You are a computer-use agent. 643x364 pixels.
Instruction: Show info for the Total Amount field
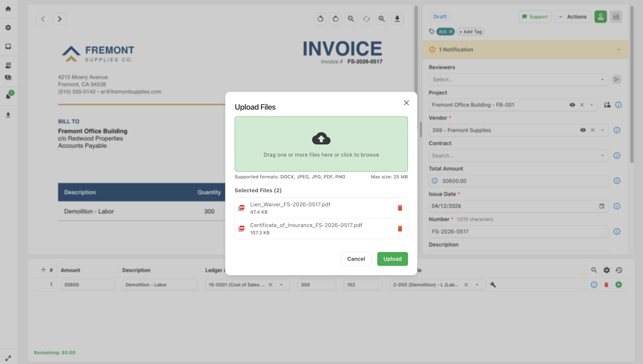(617, 181)
